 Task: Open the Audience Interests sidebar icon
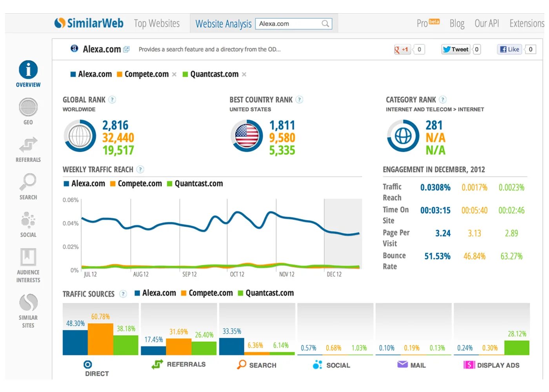click(x=28, y=257)
